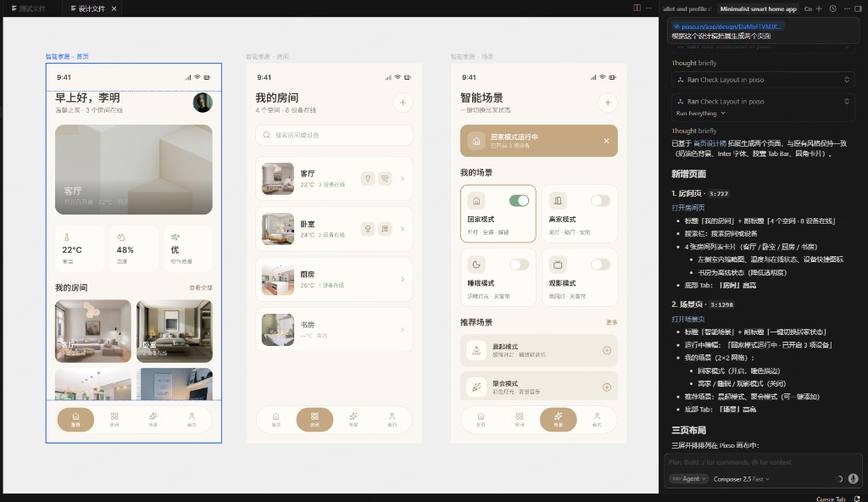Switch to the wallet and profile chat tab
Screen dimensions: 868x502
pyautogui.click(x=687, y=8)
